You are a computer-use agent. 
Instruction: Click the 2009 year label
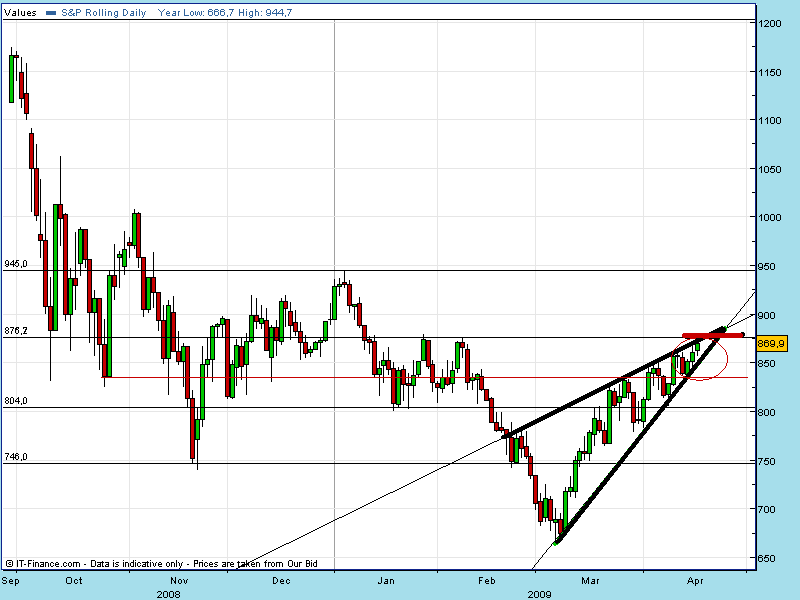pos(539,594)
